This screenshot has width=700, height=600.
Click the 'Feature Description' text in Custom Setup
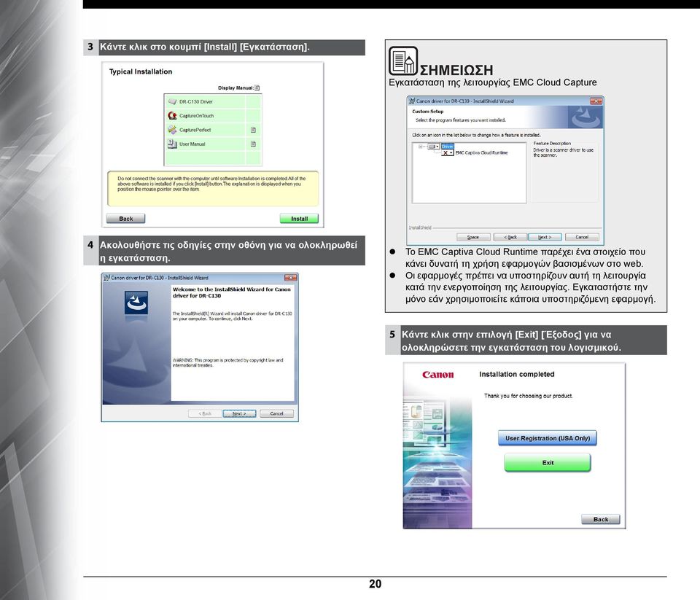552,144
